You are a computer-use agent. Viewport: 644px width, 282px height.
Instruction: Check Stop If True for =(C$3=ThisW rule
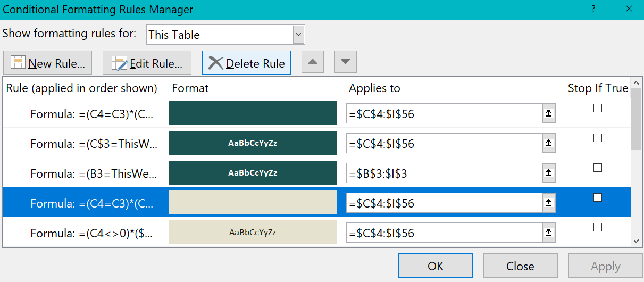(x=598, y=138)
